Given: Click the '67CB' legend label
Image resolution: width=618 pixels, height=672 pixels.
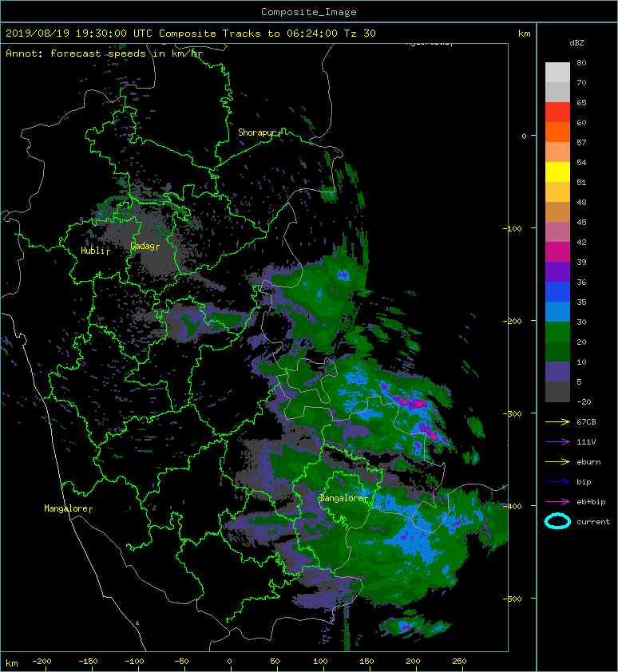Looking at the screenshot, I should [586, 421].
